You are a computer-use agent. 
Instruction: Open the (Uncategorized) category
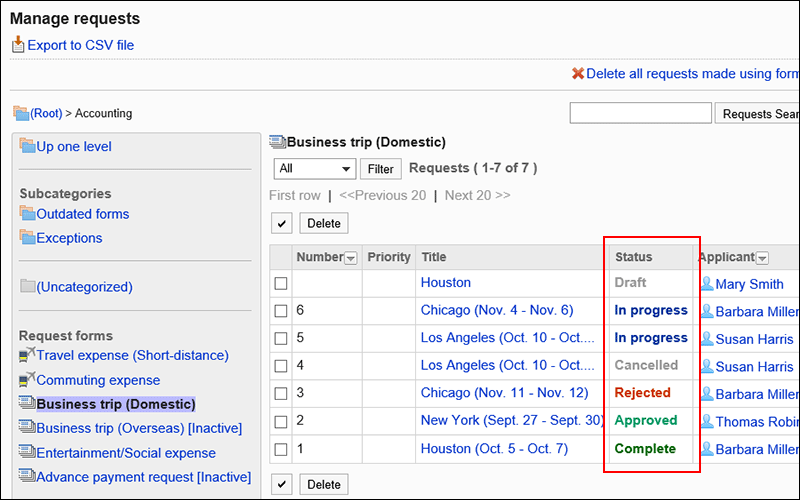(85, 287)
